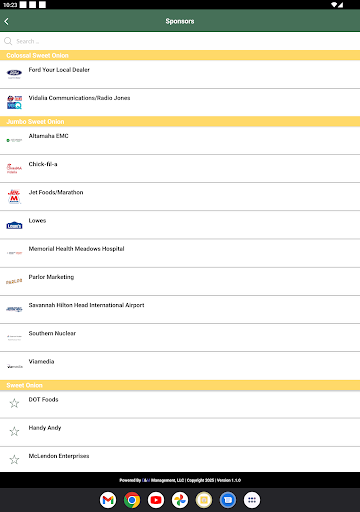The image size is (360, 512).
Task: Tap the Chick-fil-a logo icon
Action: coord(14,168)
